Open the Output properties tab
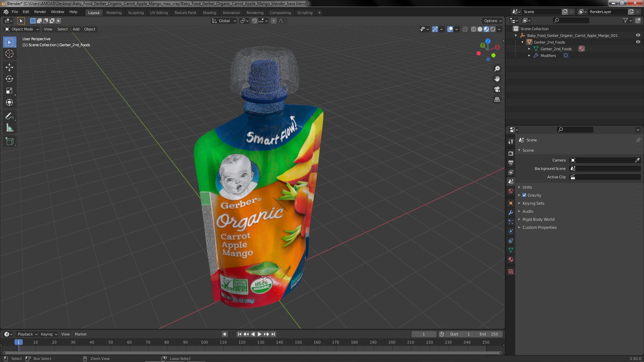 click(x=511, y=163)
